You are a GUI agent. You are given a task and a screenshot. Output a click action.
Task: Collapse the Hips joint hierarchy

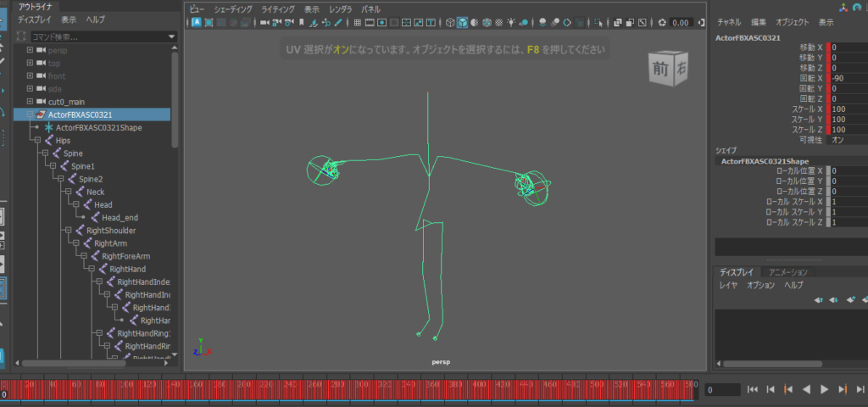(37, 141)
